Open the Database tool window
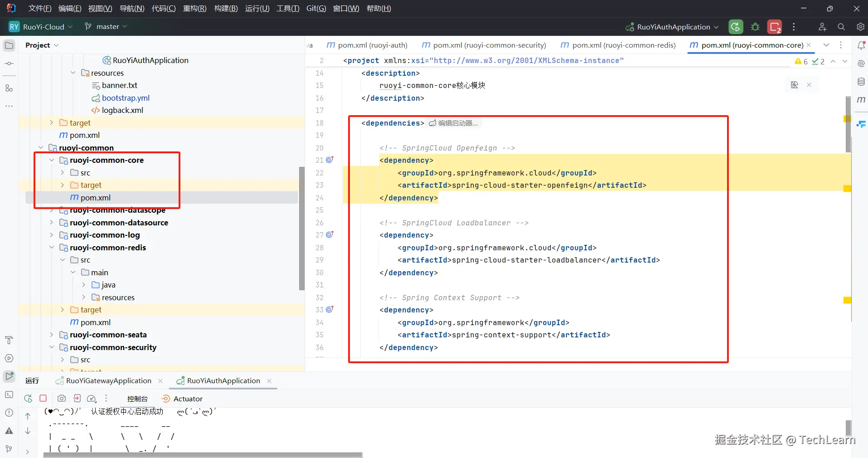The image size is (868, 458). tap(861, 82)
